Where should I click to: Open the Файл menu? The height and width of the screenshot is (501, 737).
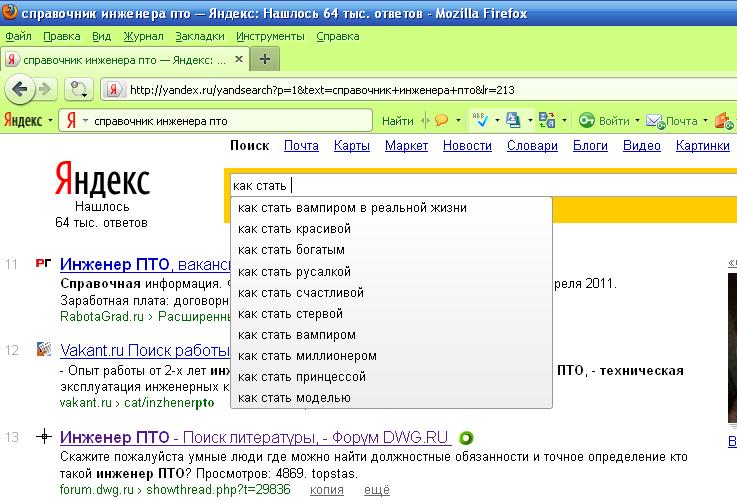(x=18, y=36)
